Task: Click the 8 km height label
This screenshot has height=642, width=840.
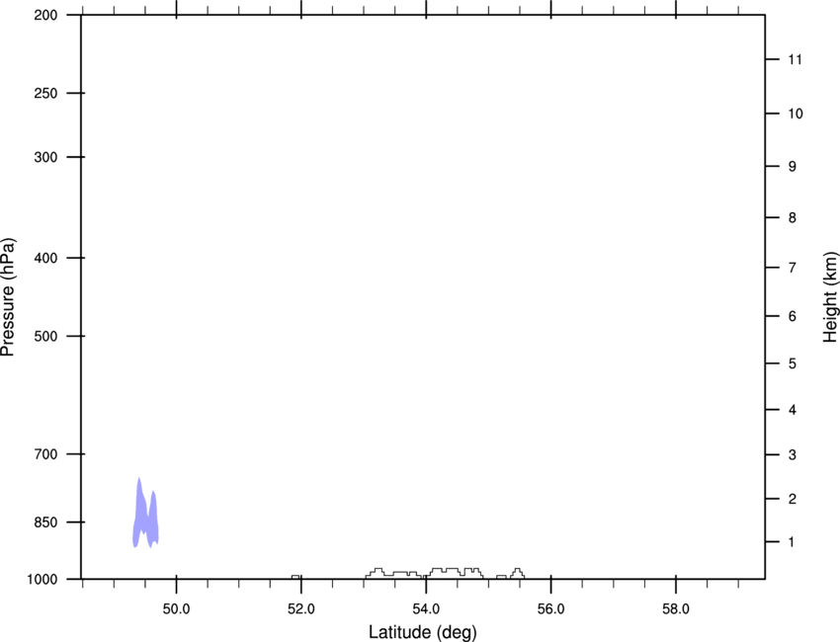Action: pyautogui.click(x=793, y=218)
